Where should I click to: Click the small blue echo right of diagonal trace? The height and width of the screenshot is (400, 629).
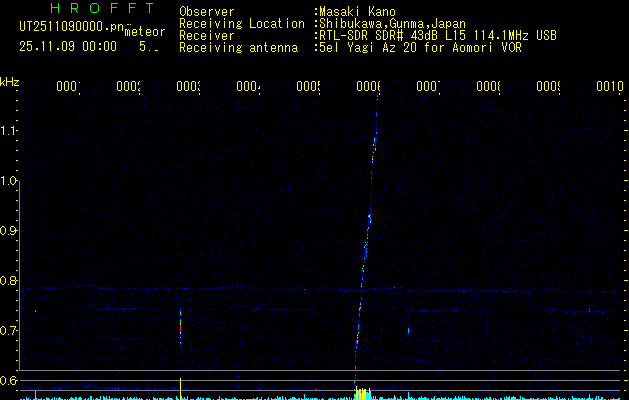pos(408,329)
